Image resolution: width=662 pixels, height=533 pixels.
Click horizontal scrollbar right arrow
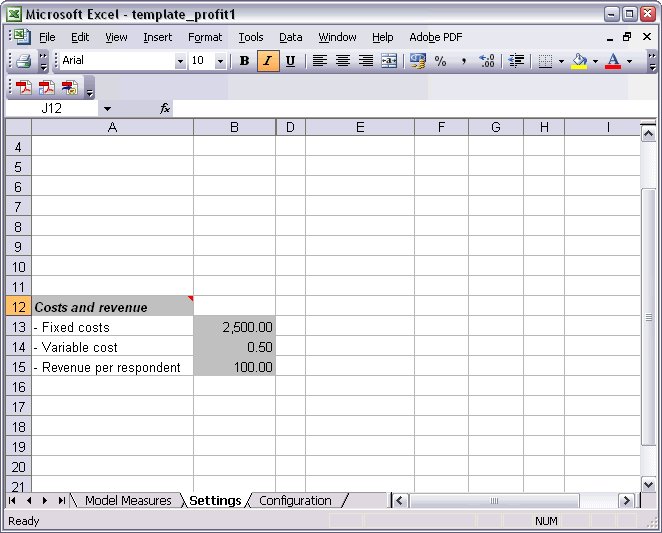[x=627, y=501]
